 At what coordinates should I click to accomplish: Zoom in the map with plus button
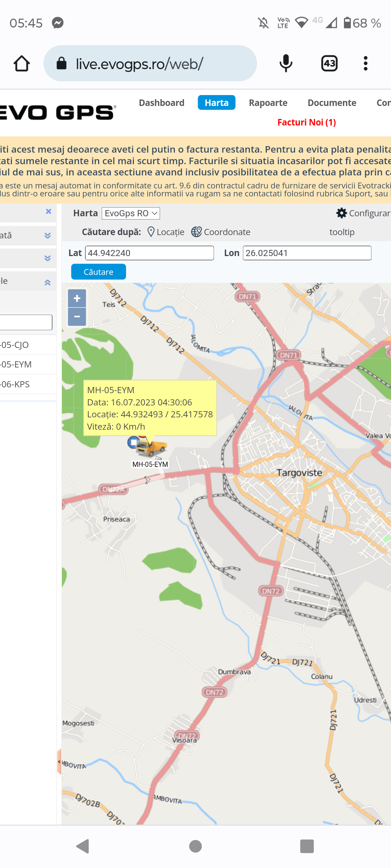77,298
